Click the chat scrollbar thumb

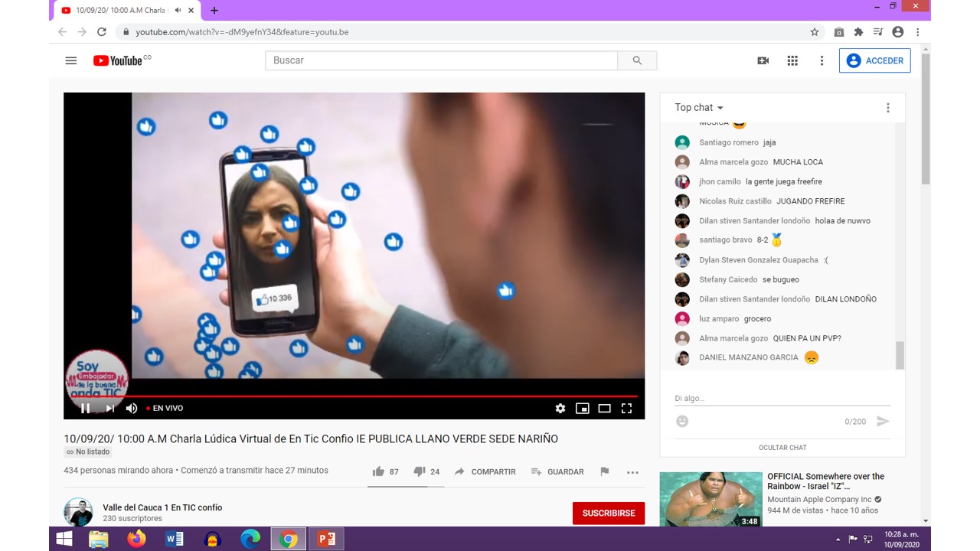coord(900,355)
